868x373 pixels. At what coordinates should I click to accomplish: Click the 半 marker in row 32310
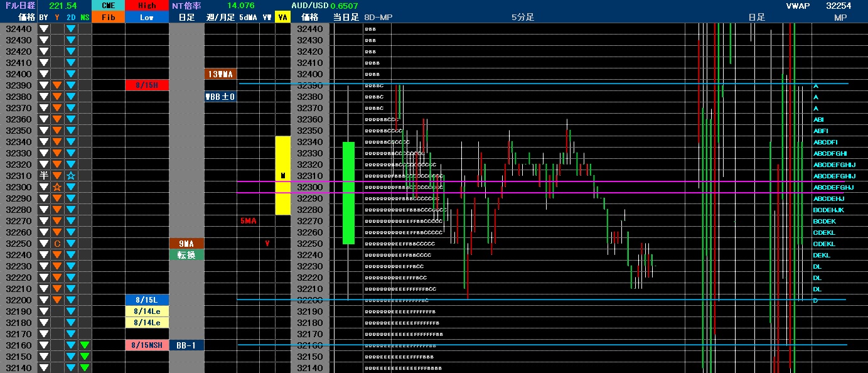43,176
